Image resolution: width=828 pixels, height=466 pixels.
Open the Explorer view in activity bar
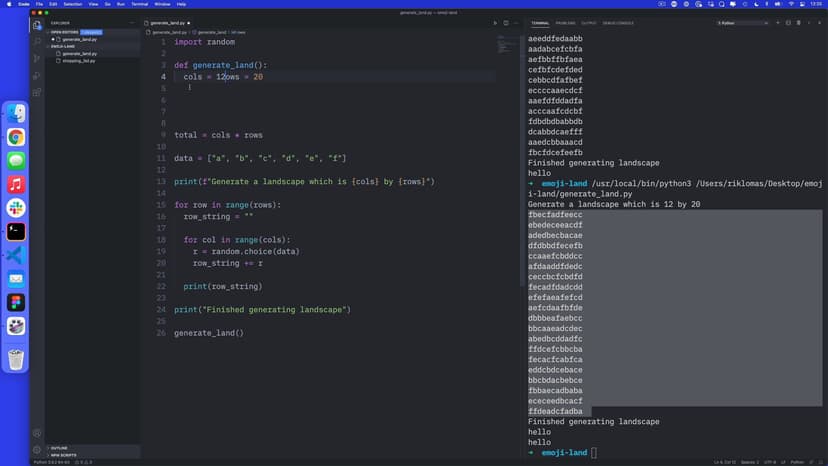pyautogui.click(x=37, y=25)
